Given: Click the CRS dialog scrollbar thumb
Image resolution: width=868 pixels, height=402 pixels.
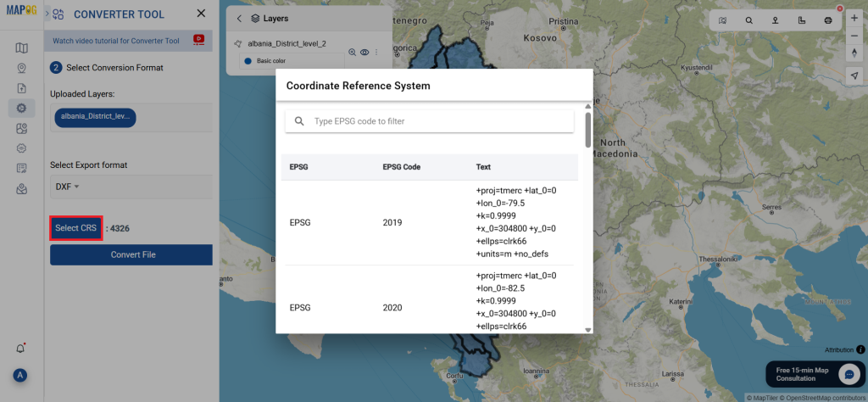Looking at the screenshot, I should [588, 130].
